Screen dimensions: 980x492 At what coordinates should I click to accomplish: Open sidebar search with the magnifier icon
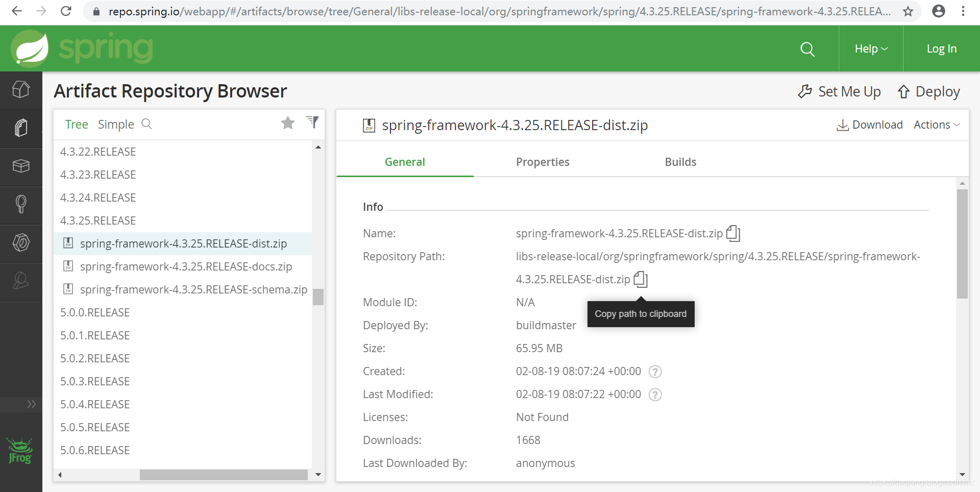coord(21,205)
